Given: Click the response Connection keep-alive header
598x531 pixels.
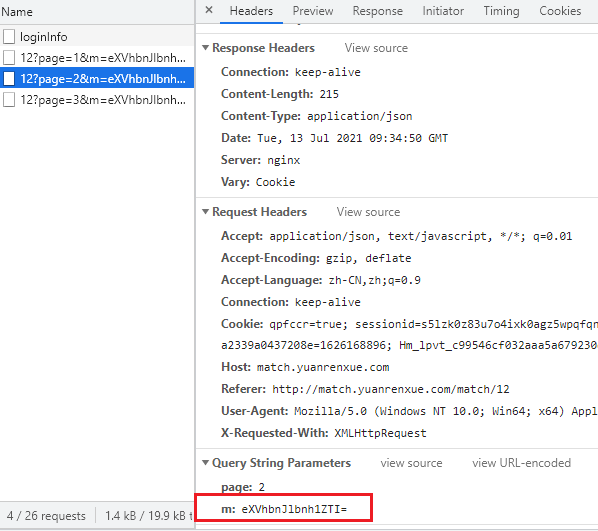Looking at the screenshot, I should 291,72.
